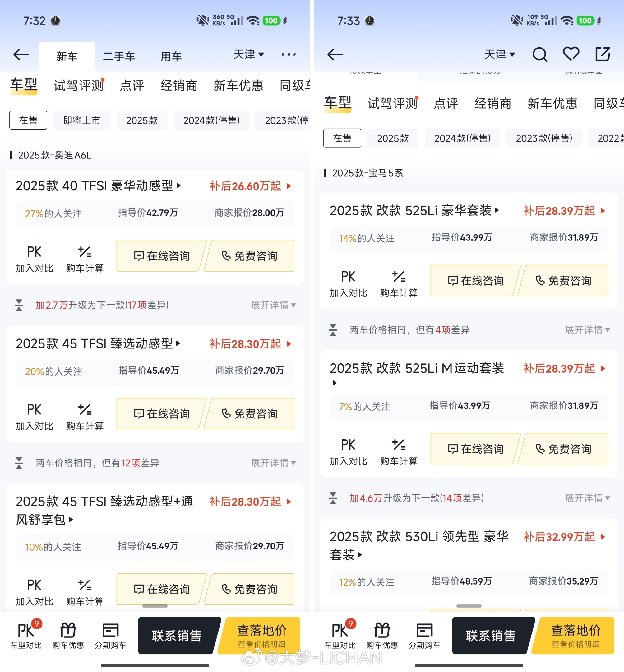Expand 展开详情 for 加4.6万升级 row

[x=588, y=498]
